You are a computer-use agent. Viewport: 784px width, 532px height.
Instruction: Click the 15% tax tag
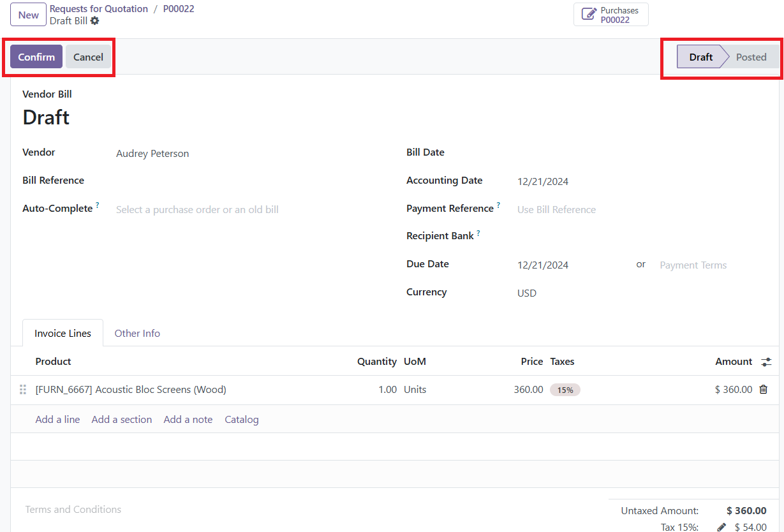pyautogui.click(x=565, y=390)
